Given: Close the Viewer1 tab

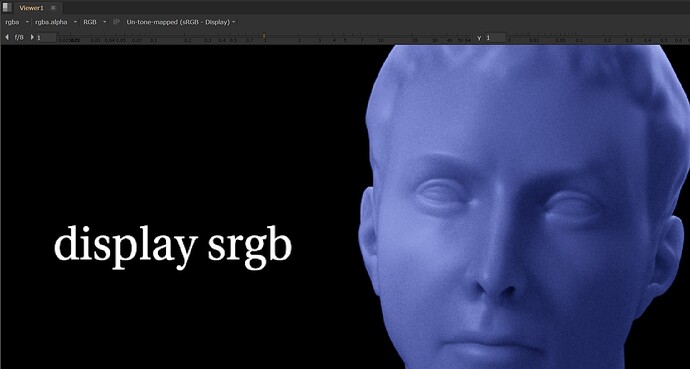Looking at the screenshot, I should tap(53, 8).
